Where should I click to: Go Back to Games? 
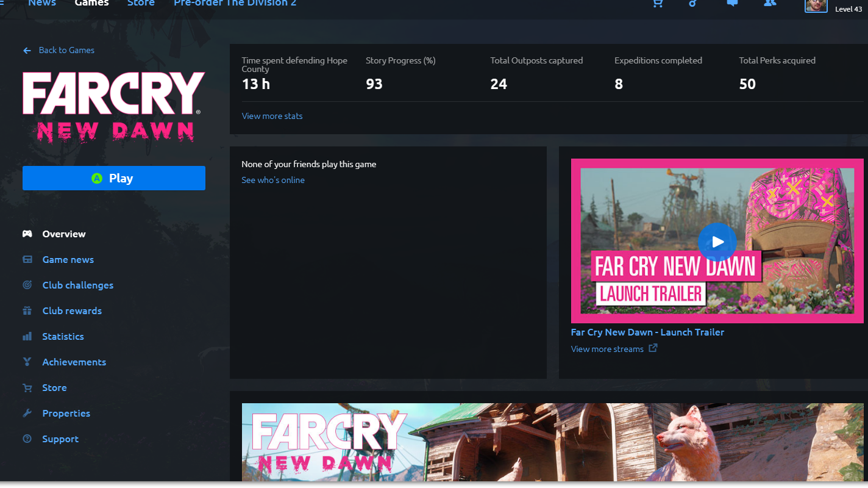[66, 50]
